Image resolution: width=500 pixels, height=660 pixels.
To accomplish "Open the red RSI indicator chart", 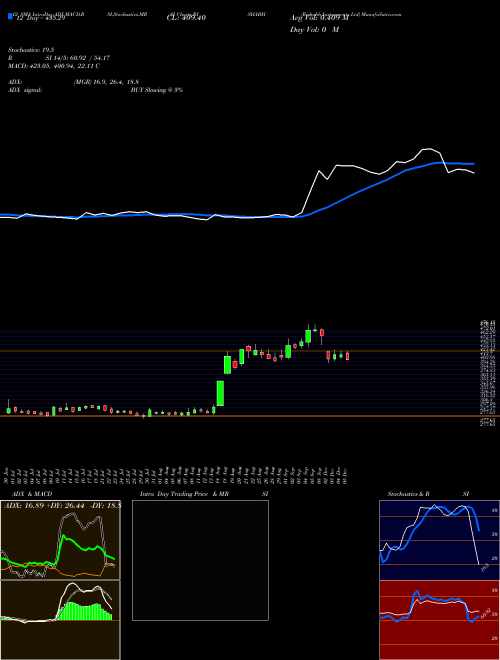I will (x=439, y=620).
